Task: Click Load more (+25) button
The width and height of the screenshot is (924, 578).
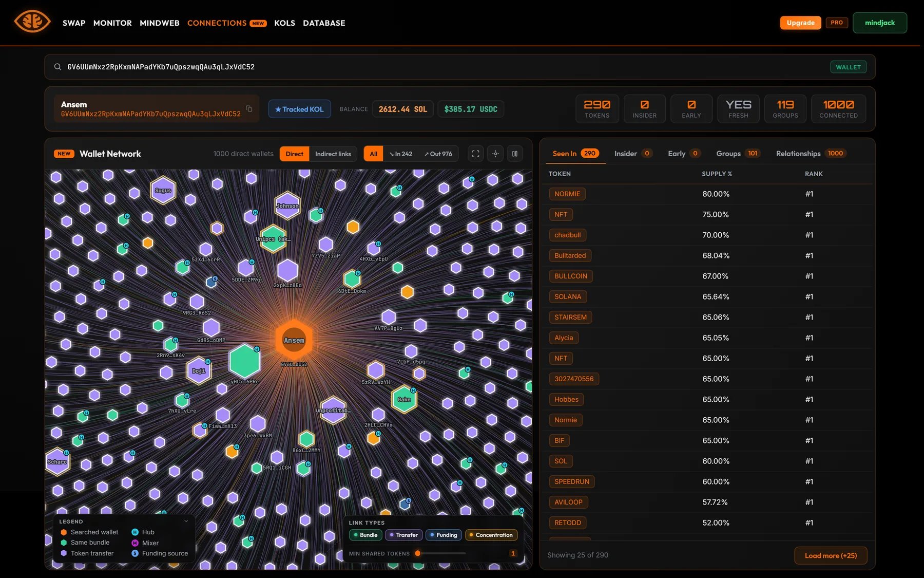Action: tap(831, 555)
